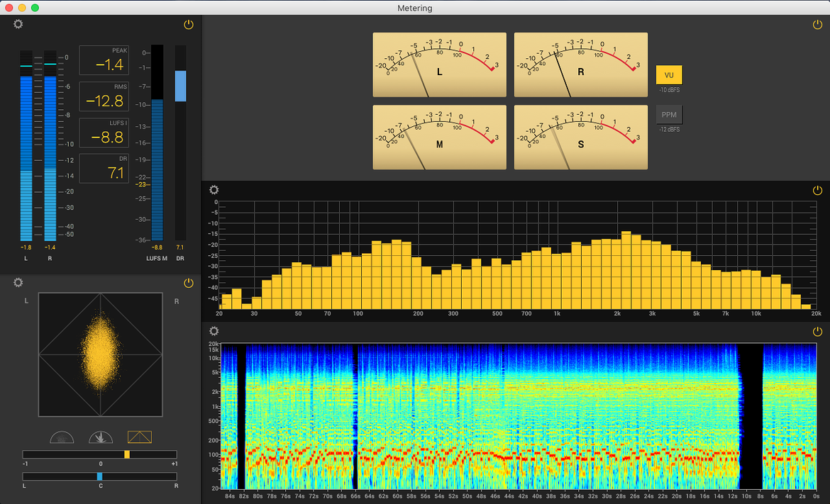Click the "-1.8" peak value under the L meter

click(x=26, y=247)
